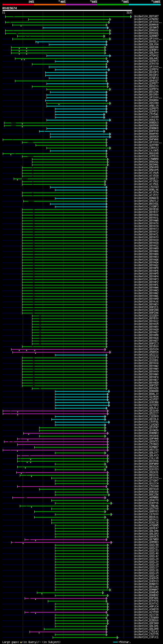The image size is (163, 644).
Task: Open the UniRef100_Q9LVG4 entry
Action: [x=146, y=44]
